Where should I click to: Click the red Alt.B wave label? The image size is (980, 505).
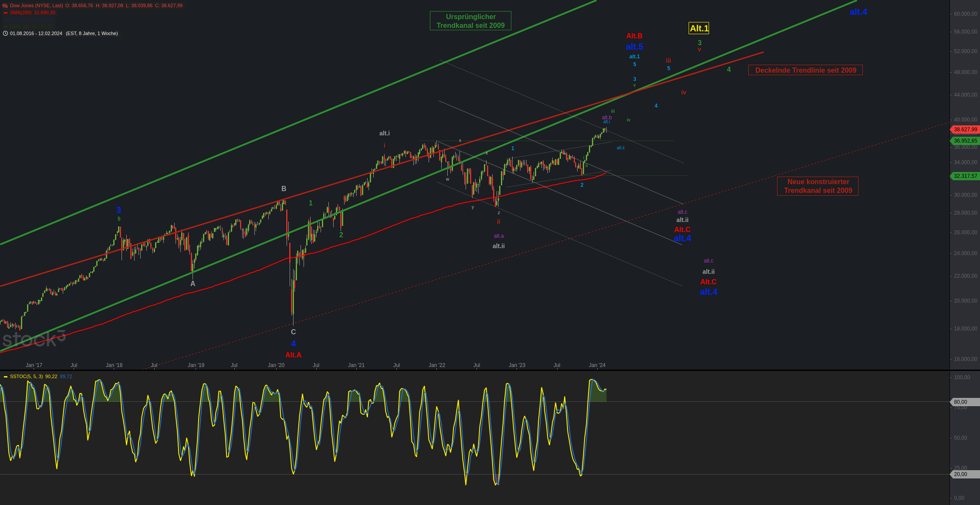click(634, 36)
